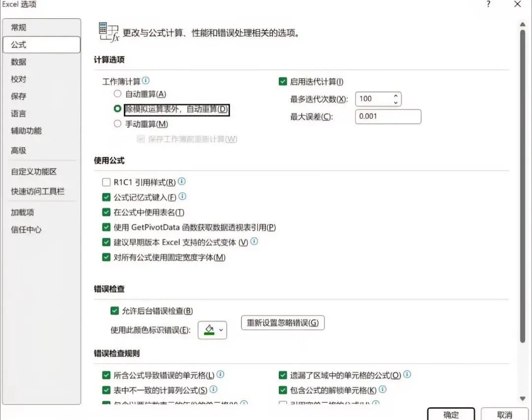532x420 pixels.
Task: Click the 取消 button
Action: point(504,414)
